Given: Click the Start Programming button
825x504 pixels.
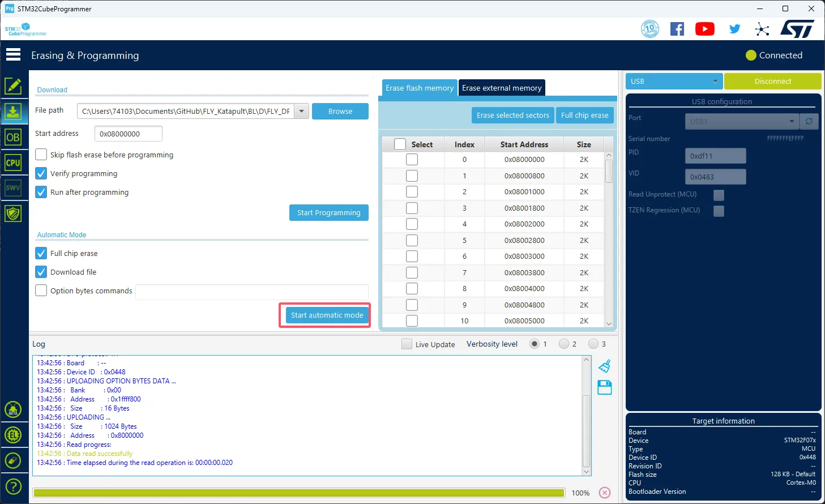Looking at the screenshot, I should [x=328, y=212].
